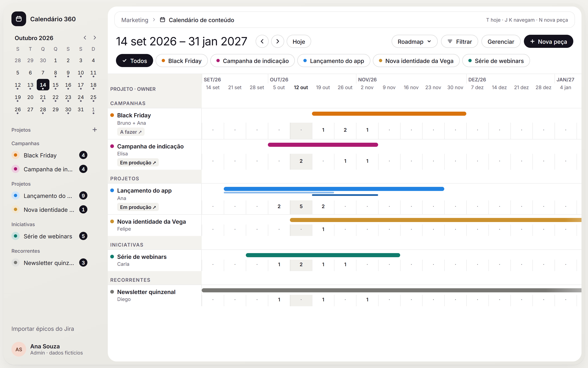Viewport: 588px width, 368px height.
Task: Toggle the Black Friday filter chip
Action: pyautogui.click(x=182, y=61)
